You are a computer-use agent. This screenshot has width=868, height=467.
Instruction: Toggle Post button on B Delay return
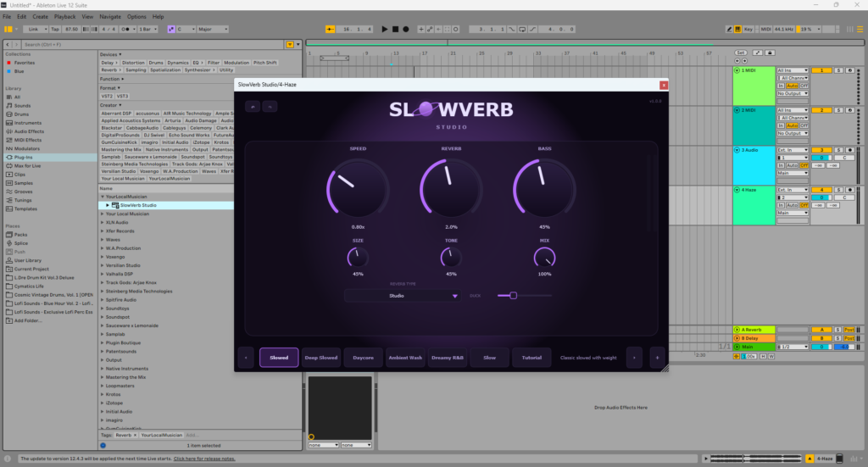coord(849,338)
